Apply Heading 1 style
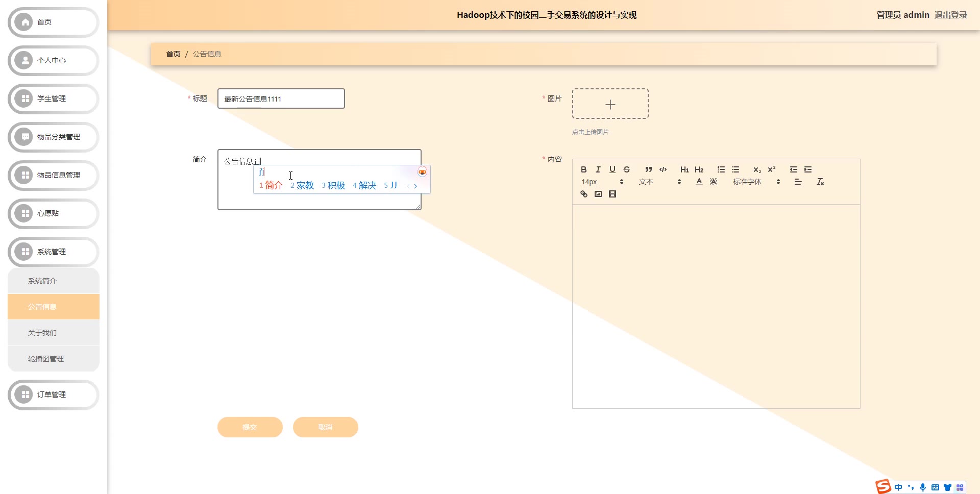 (x=684, y=169)
